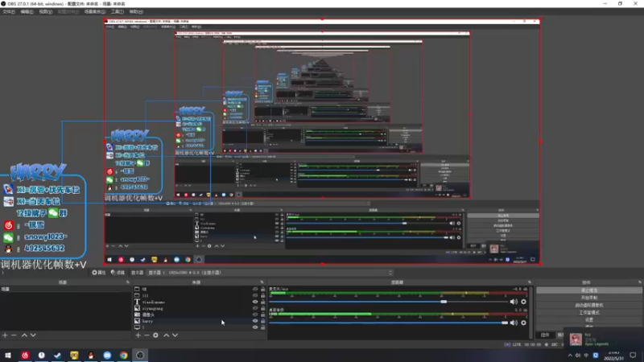
Task: Open source filters button
Action: click(118, 273)
